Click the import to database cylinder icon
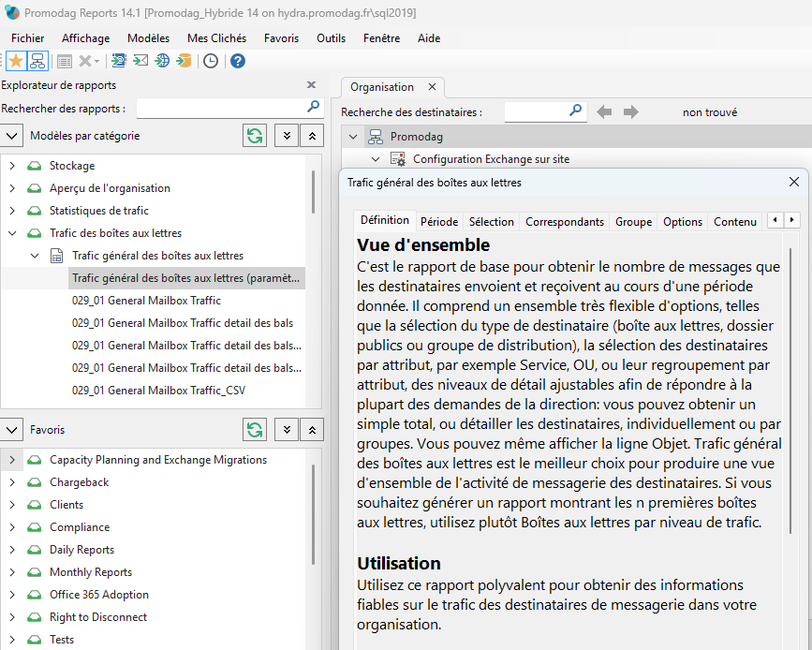Image resolution: width=812 pixels, height=650 pixels. coord(184,61)
